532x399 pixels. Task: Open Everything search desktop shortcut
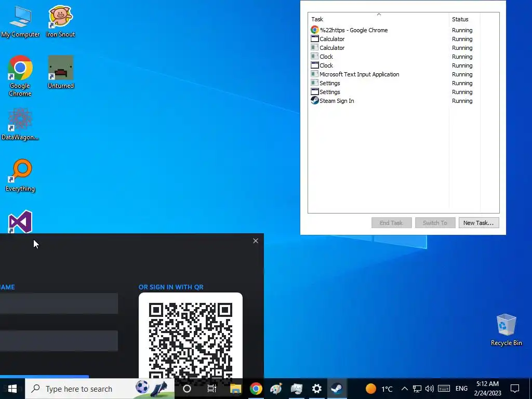click(20, 176)
